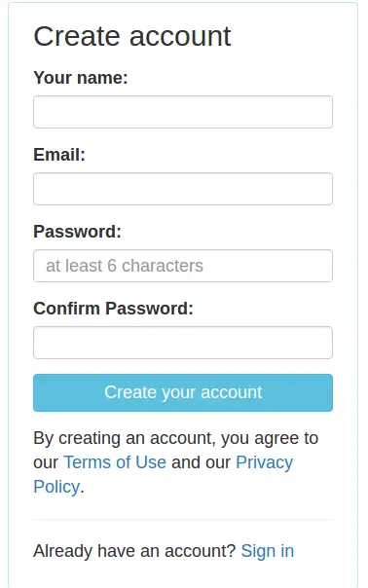Image resolution: width=368 pixels, height=588 pixels.
Task: Focus the Your name text field
Action: point(183,112)
